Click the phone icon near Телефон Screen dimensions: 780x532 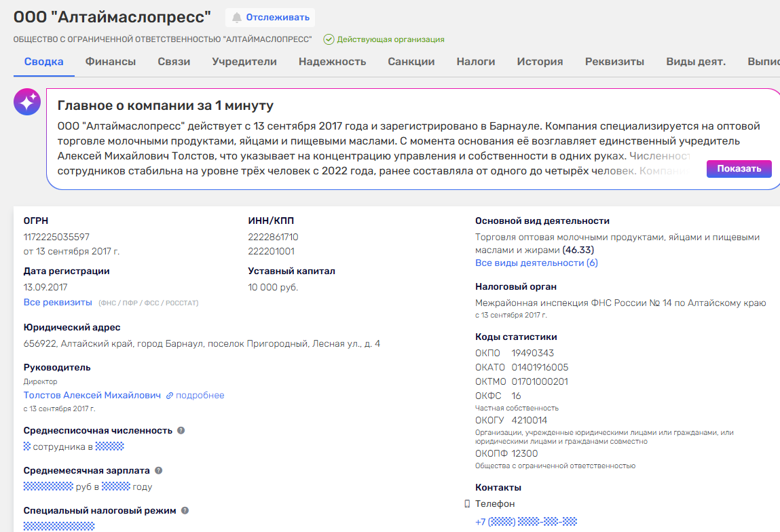click(x=466, y=503)
